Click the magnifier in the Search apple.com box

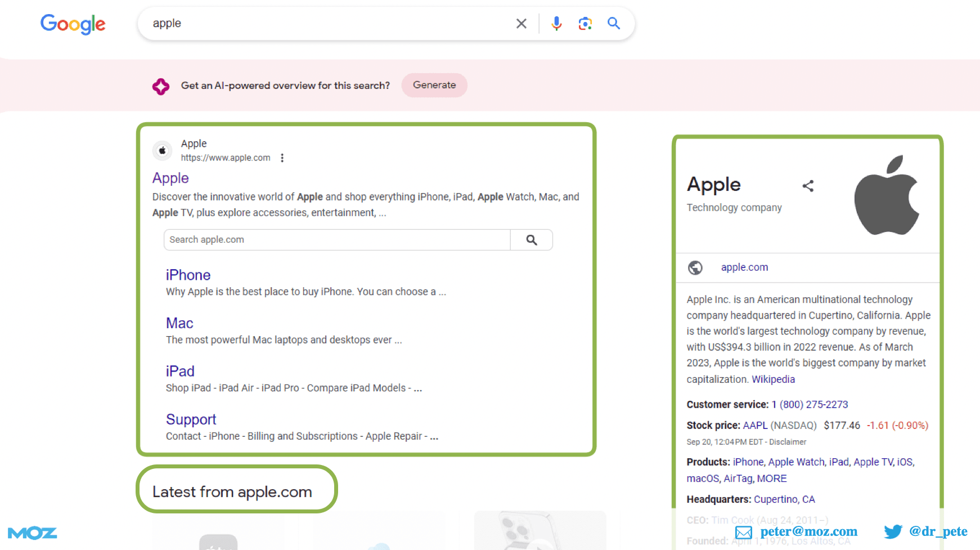click(531, 239)
